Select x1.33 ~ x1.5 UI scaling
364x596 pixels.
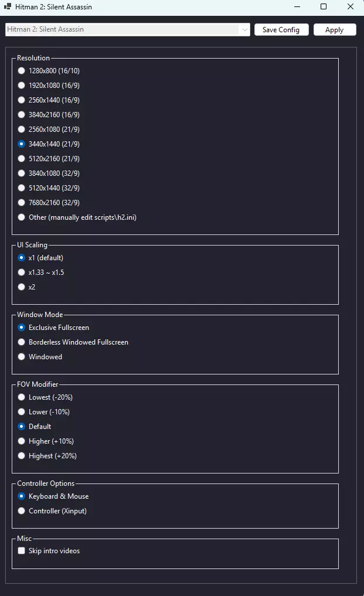(x=22, y=273)
